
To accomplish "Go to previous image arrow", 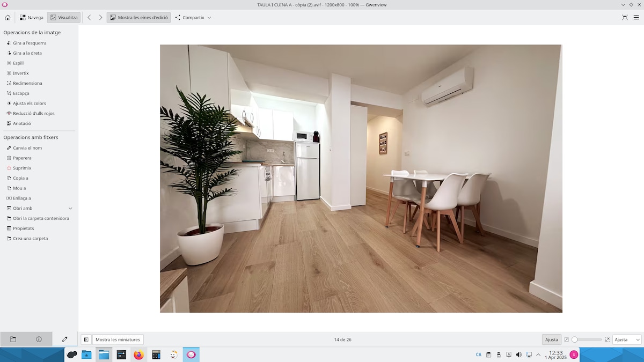I will tap(89, 18).
